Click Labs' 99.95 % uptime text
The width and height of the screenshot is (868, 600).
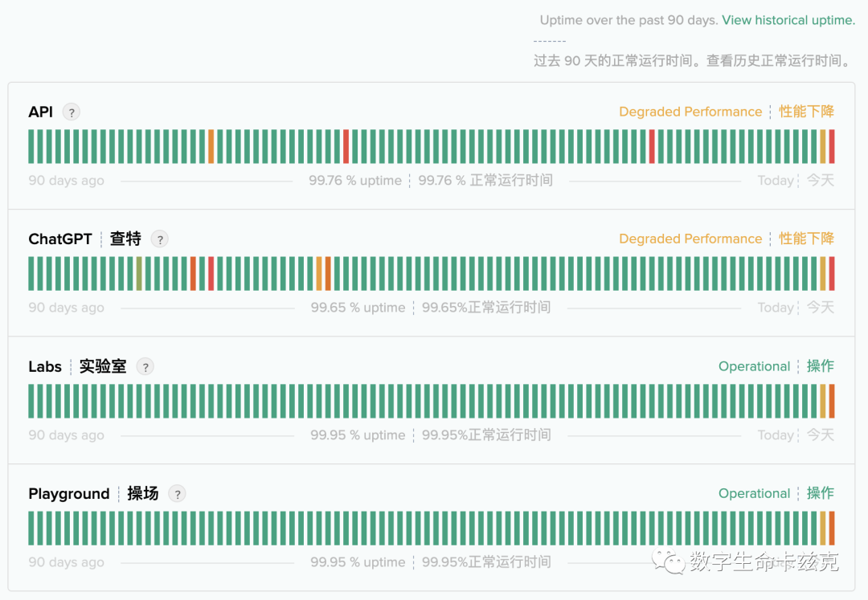tap(358, 435)
